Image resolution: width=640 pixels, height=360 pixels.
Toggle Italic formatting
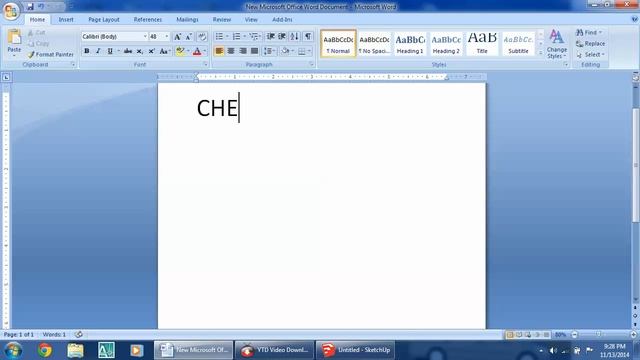[98, 51]
